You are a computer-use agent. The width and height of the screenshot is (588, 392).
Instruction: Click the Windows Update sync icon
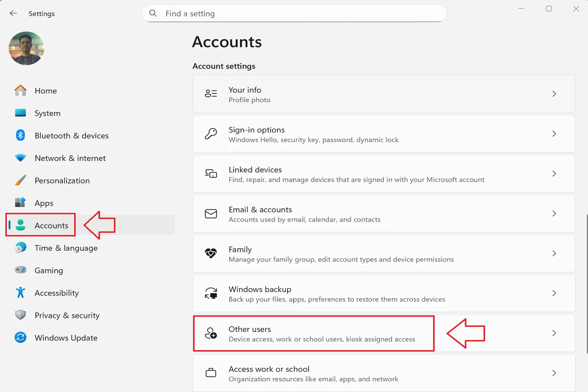[x=20, y=337]
